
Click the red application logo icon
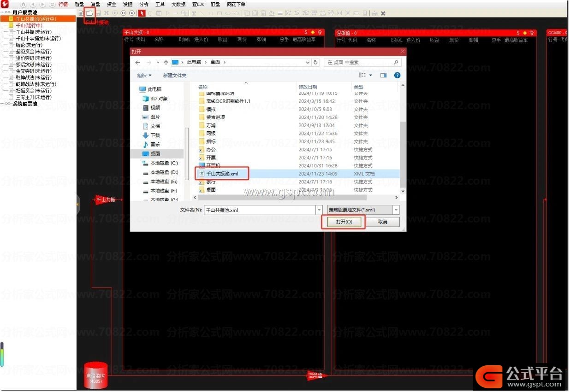point(5,4)
